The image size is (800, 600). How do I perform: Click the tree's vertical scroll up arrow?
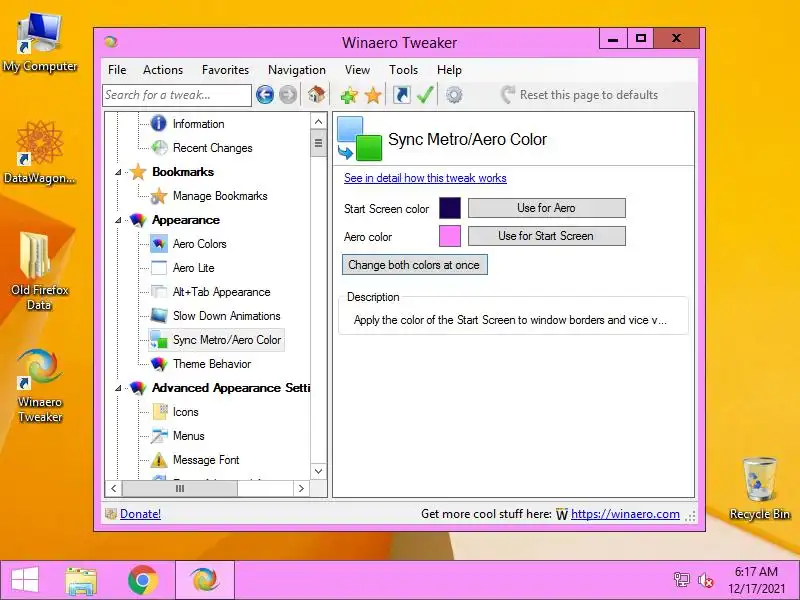pos(318,121)
